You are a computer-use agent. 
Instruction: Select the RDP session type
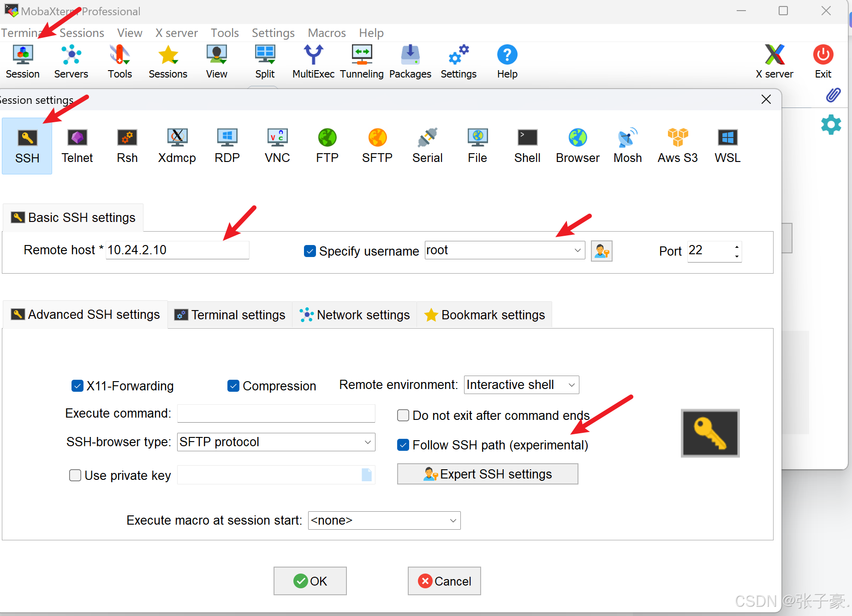pos(227,146)
